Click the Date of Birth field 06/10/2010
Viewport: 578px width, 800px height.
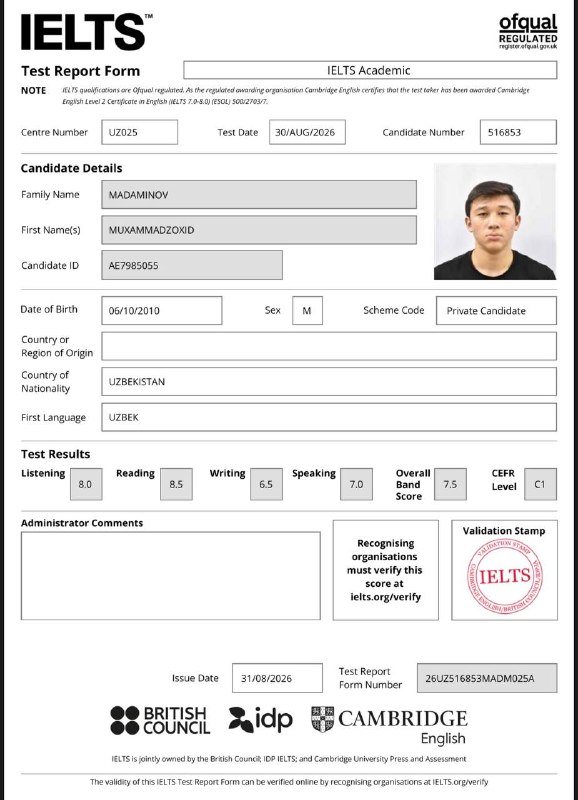coord(162,310)
